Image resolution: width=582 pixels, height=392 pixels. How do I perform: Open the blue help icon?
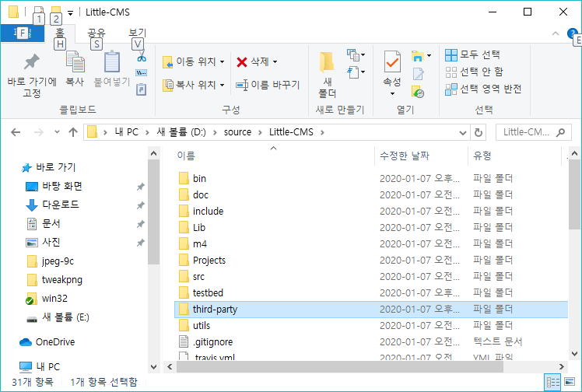coord(572,33)
